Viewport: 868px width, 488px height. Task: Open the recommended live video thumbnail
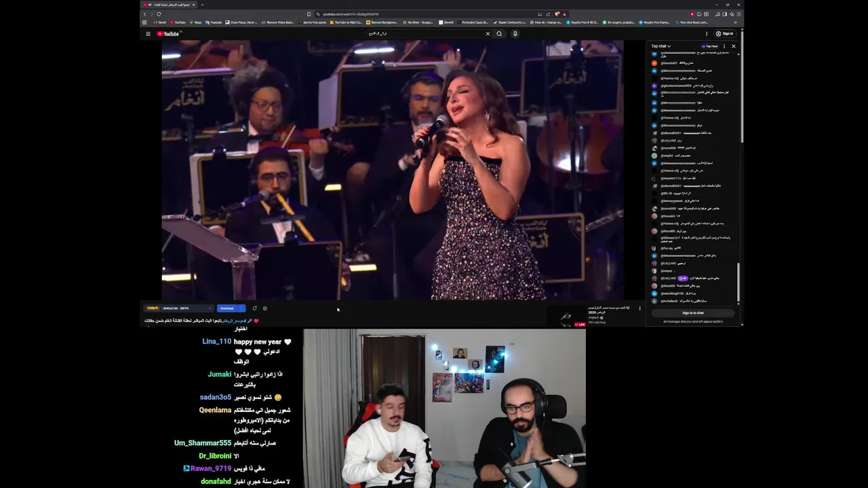coord(566,317)
